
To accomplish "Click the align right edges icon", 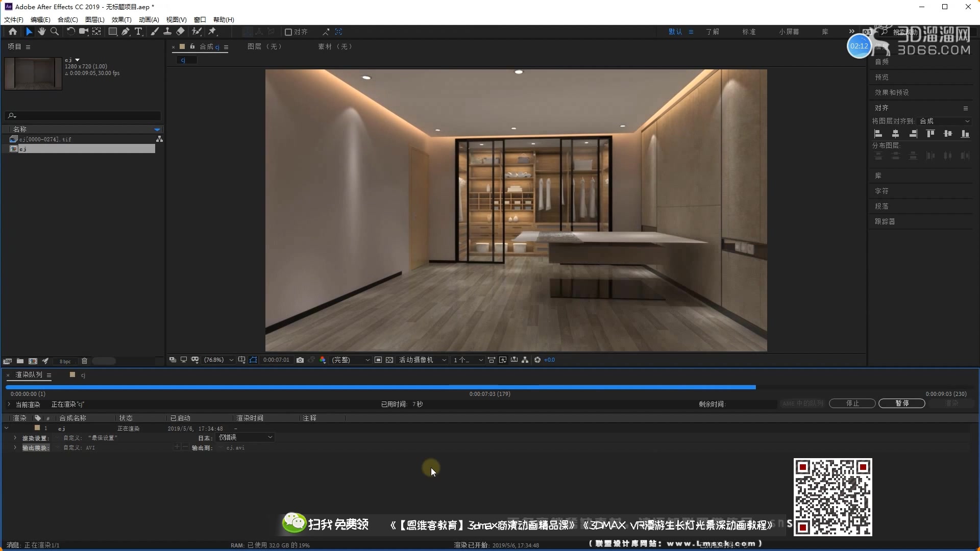I will click(x=913, y=134).
